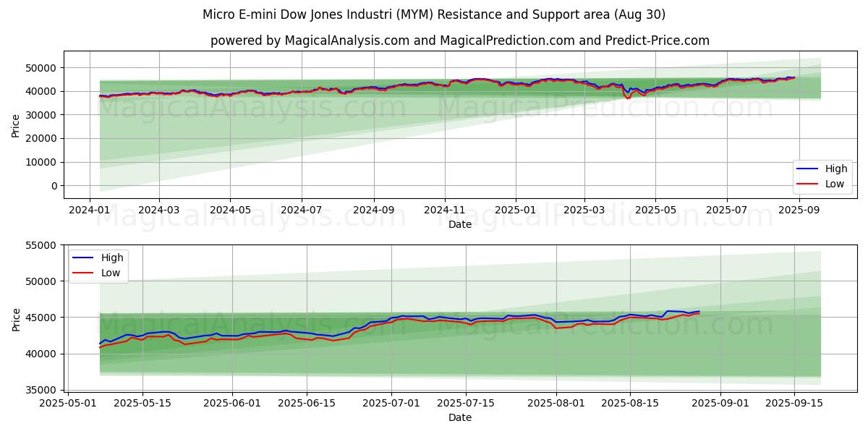The height and width of the screenshot is (434, 868).
Task: Click the '2024-07' tick label
Action: [x=301, y=210]
